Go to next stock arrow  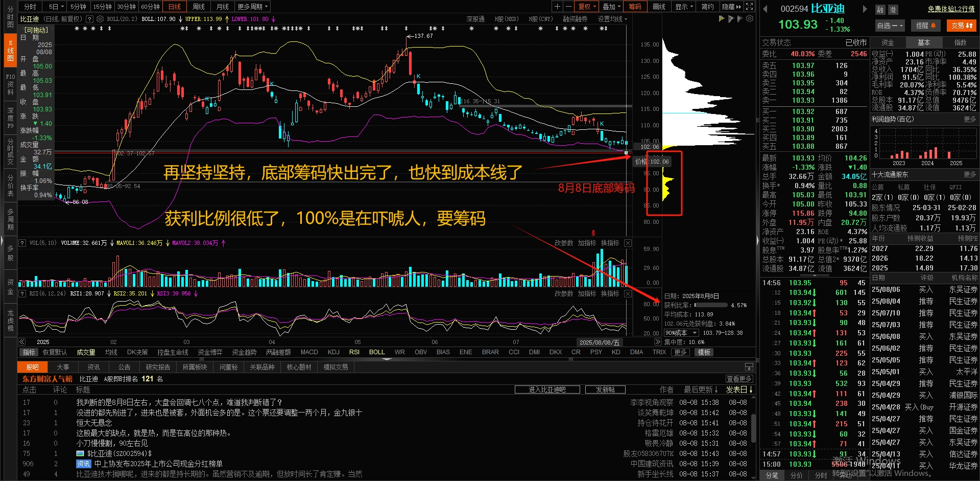click(x=865, y=9)
